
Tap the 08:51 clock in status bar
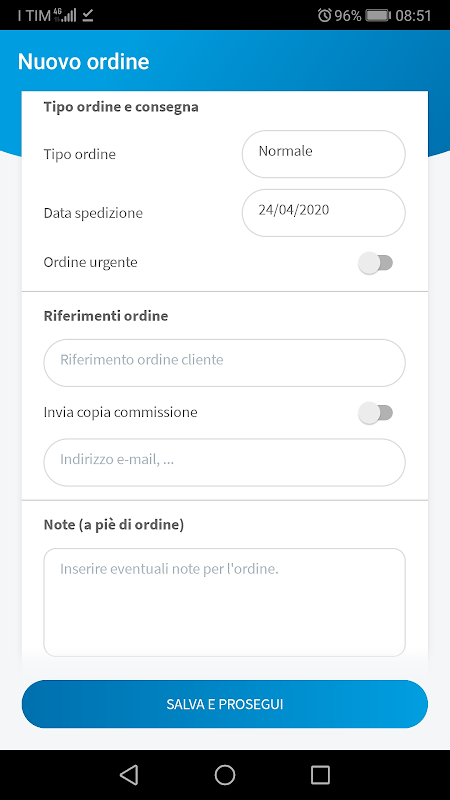413,15
